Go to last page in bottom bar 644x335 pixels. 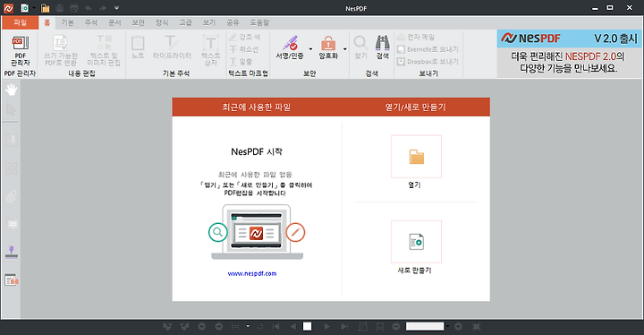pos(344,327)
